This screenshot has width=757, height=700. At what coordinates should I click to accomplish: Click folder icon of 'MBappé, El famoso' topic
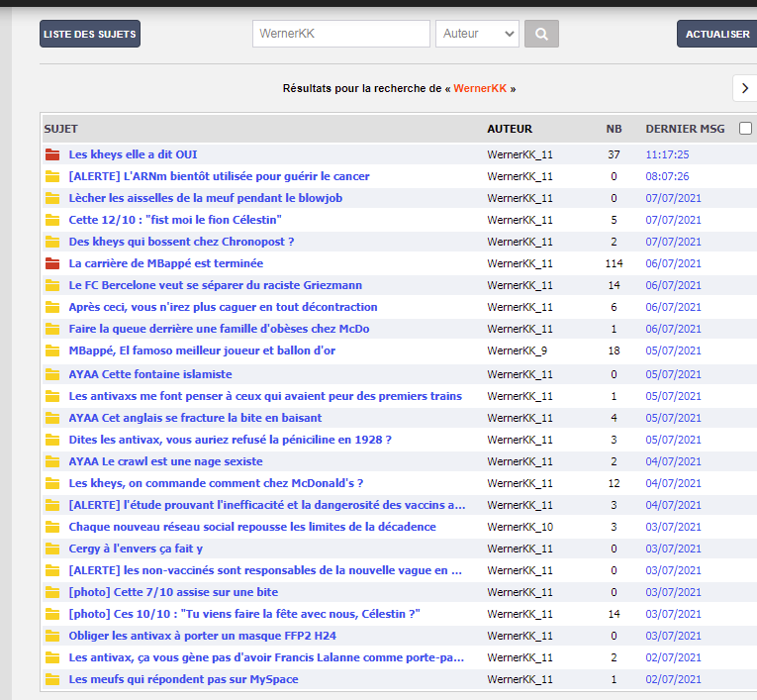click(x=52, y=350)
